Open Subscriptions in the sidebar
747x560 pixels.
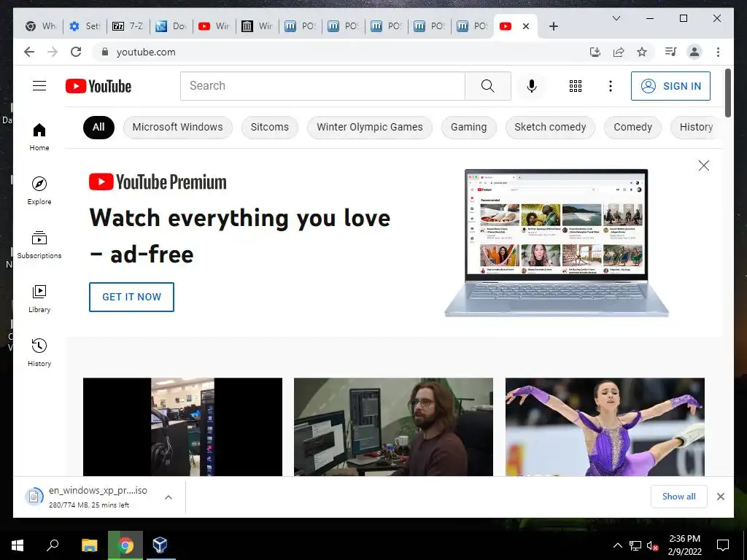pos(39,245)
